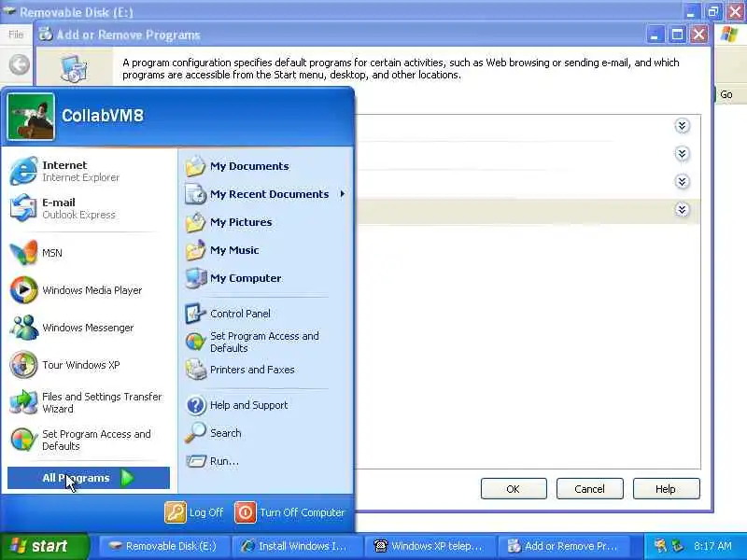This screenshot has width=747, height=560.
Task: Open Internet Explorer from Start menu
Action: pyautogui.click(x=89, y=171)
